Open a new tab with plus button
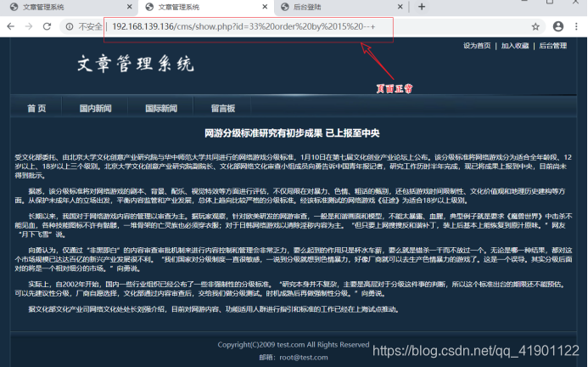This screenshot has width=588, height=367. pyautogui.click(x=422, y=7)
